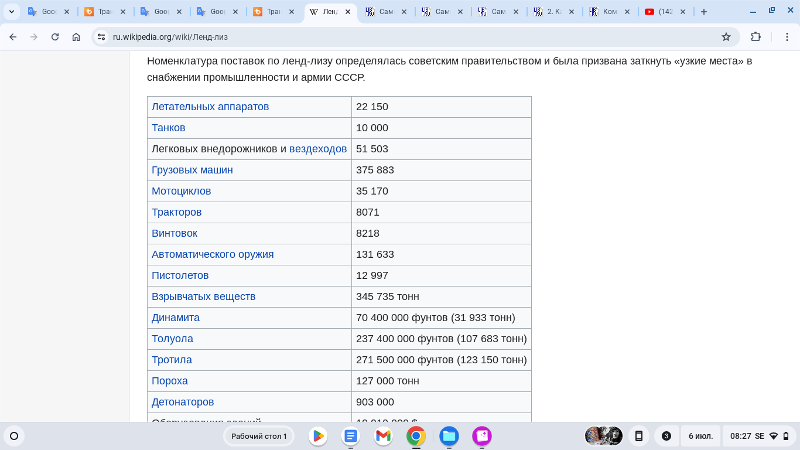Screen dimensions: 800x450
Task: Open the status tray showing time 08:27
Action: click(760, 436)
